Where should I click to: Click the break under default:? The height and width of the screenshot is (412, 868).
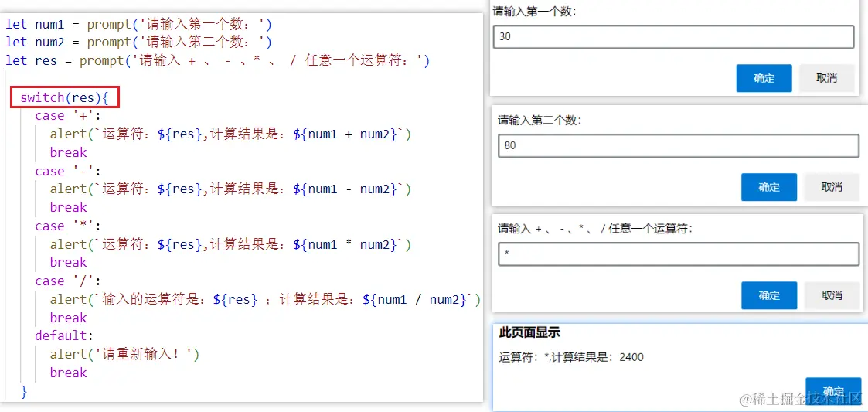69,373
